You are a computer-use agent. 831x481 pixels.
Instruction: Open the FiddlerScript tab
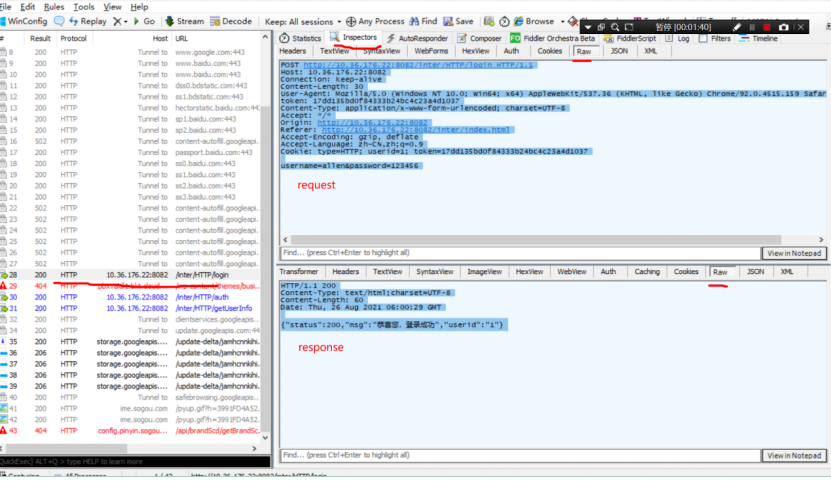(x=630, y=38)
